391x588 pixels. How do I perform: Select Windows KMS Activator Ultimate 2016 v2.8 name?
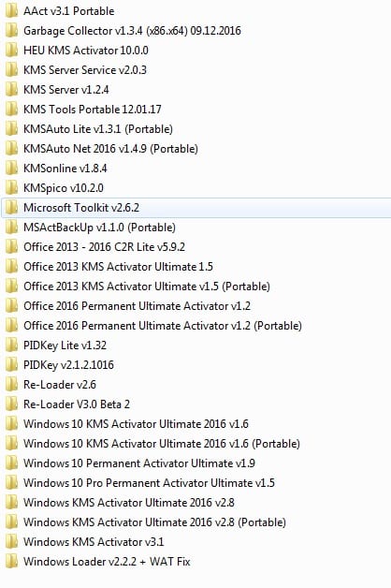click(129, 502)
